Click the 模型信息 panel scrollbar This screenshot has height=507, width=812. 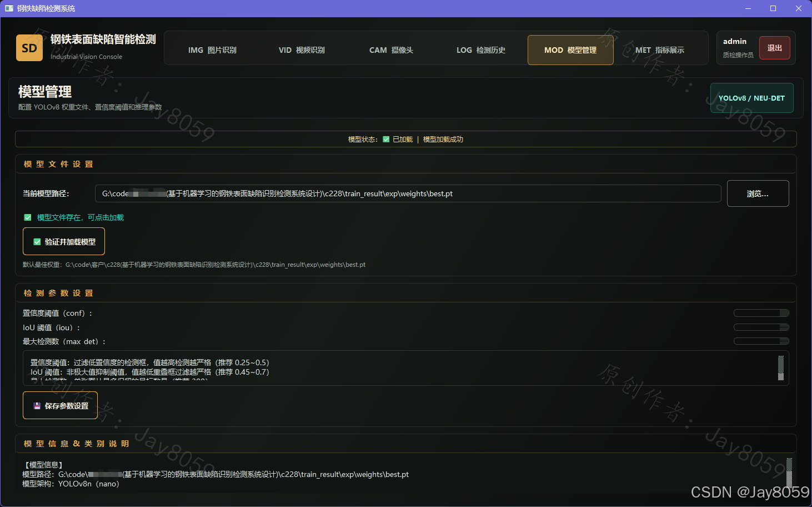(x=789, y=473)
